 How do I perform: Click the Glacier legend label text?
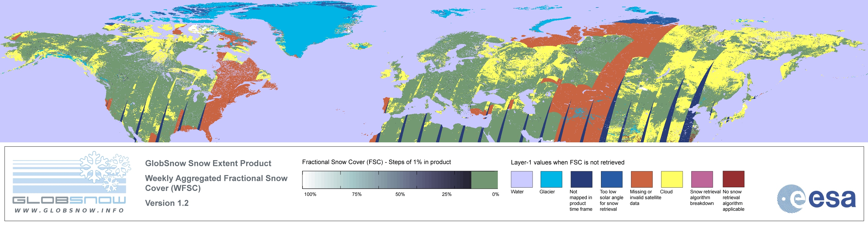pos(547,192)
